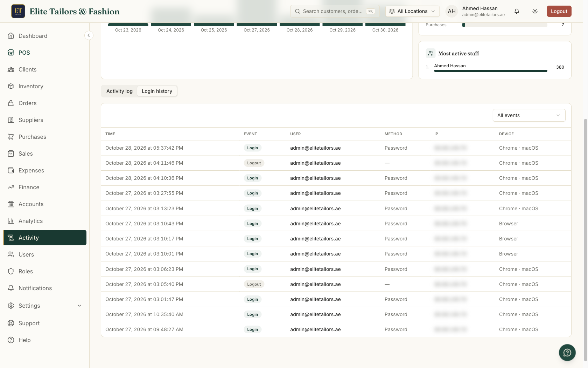The width and height of the screenshot is (588, 368).
Task: Focus the Search customers, orders field
Action: [335, 11]
